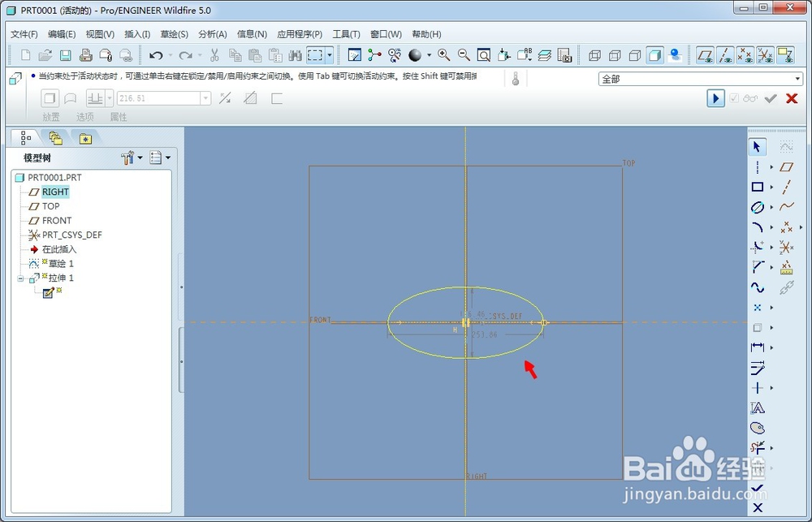Select the Circle/ellipse sketch tool
This screenshot has width=812, height=522.
(757, 207)
